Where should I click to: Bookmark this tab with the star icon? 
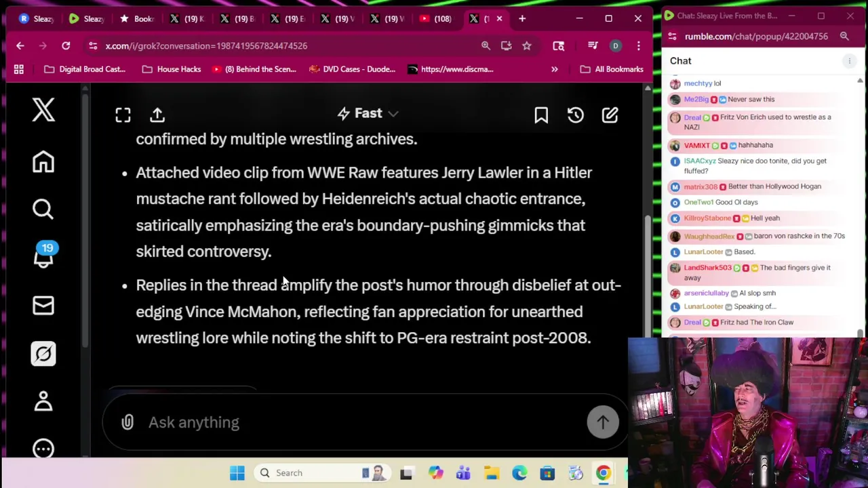coord(526,45)
